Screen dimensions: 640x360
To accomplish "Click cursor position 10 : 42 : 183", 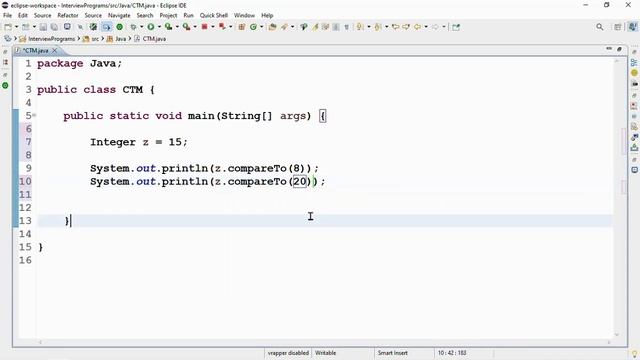I will [452, 353].
